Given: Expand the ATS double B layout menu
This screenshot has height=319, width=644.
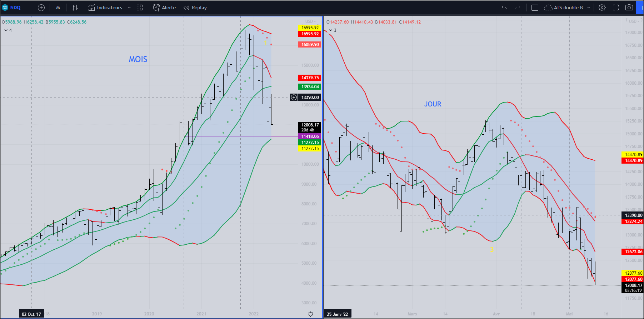Looking at the screenshot, I should [589, 8].
